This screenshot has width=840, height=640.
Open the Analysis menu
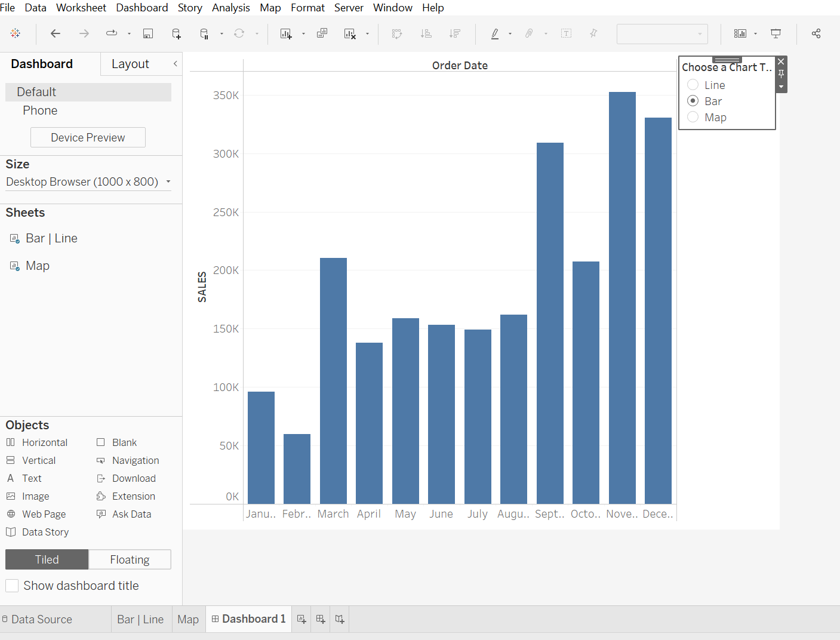pos(230,8)
